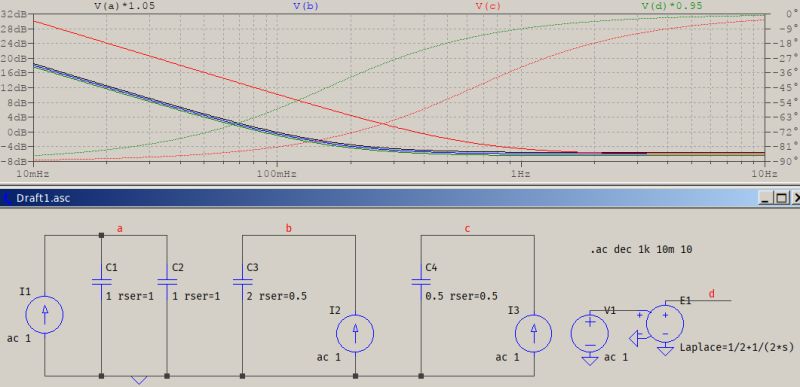
Task: Click the 'ac 1' value beside V1
Action: (x=616, y=357)
